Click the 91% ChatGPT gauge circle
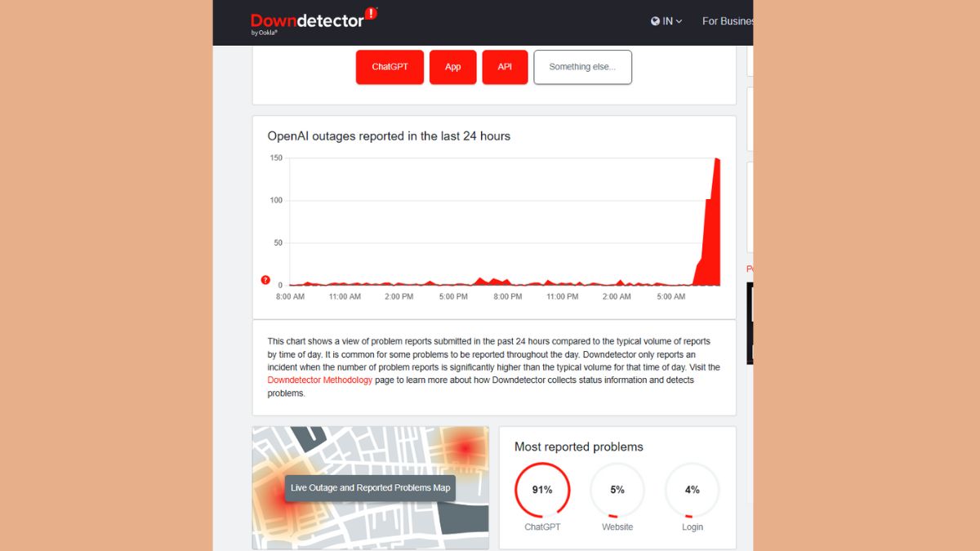Image resolution: width=980 pixels, height=551 pixels. pyautogui.click(x=542, y=490)
